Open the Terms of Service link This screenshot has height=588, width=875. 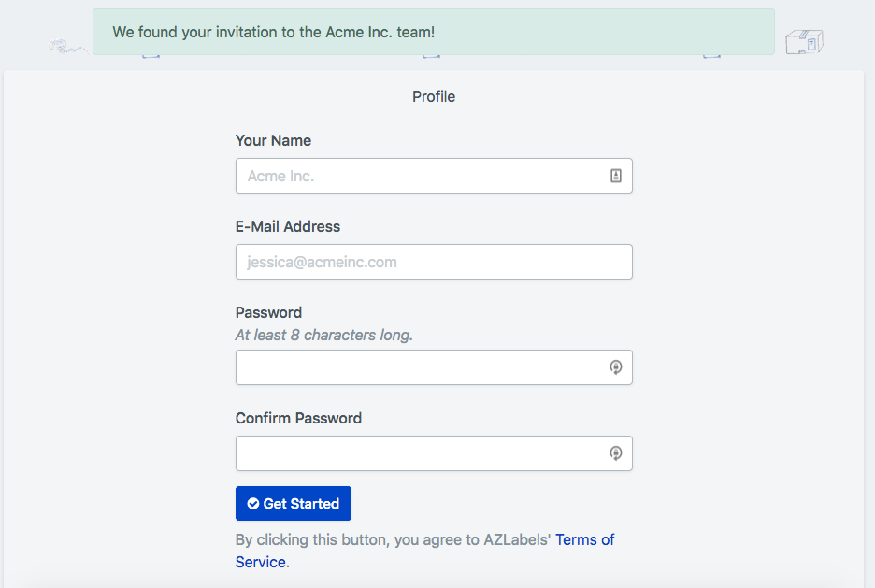(x=584, y=540)
